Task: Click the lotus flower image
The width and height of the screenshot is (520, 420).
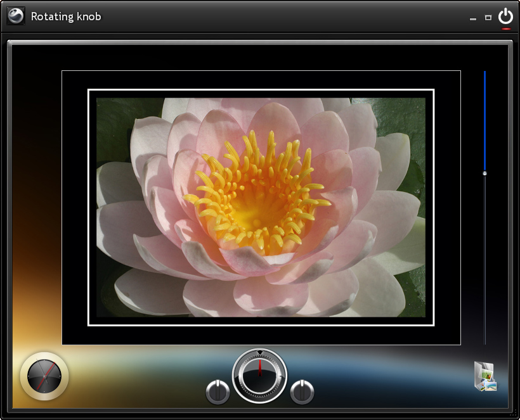Action: click(x=261, y=207)
